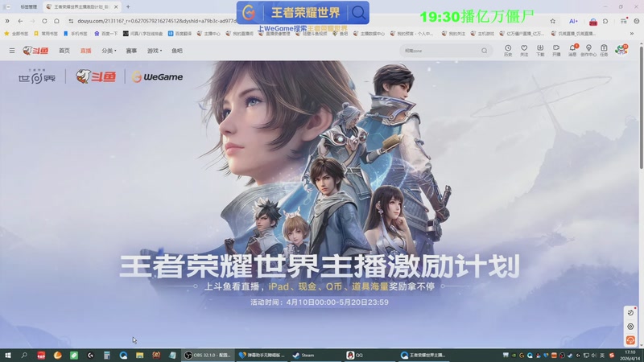Close the 王者荣耀世界 browser tab
The image size is (644, 362).
pyautogui.click(x=116, y=6)
